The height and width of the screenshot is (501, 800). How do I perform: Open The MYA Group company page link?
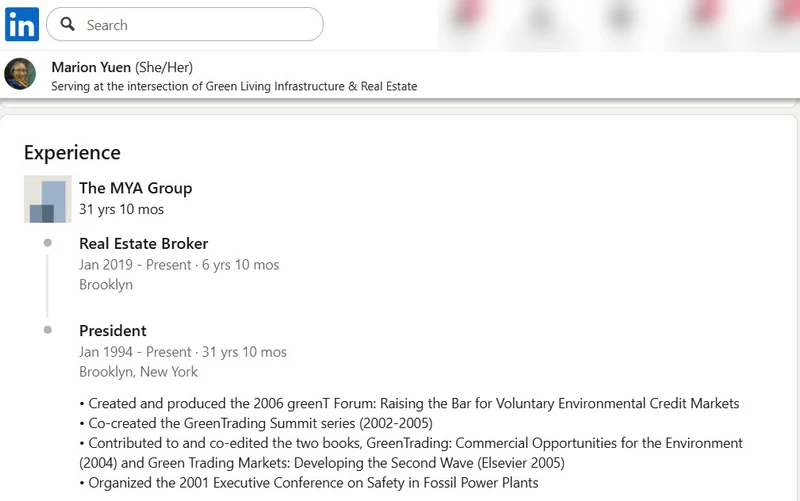click(135, 188)
